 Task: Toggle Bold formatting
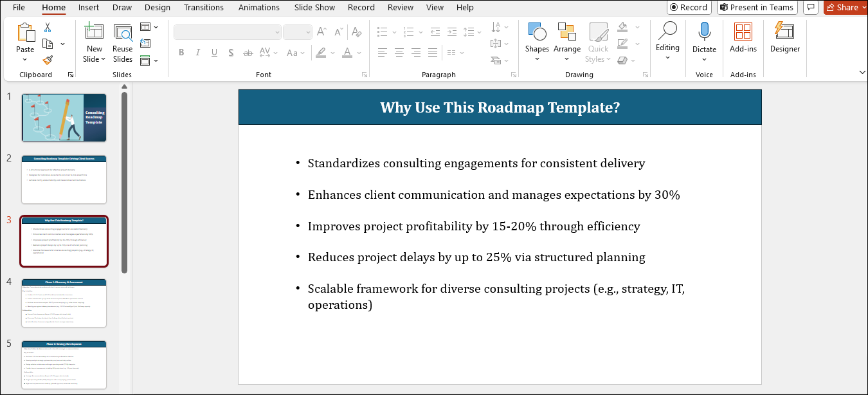(x=181, y=53)
